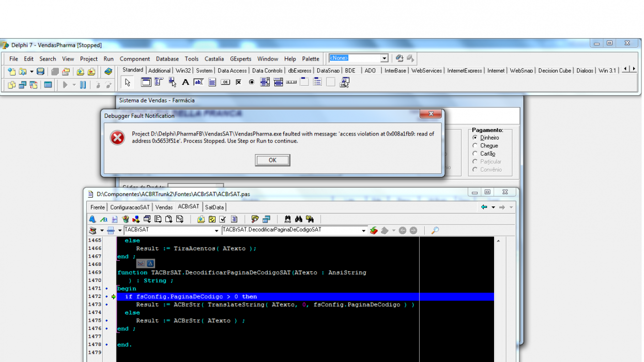644x362 pixels.
Task: Select the MainMenu palette component
Action: click(x=159, y=82)
